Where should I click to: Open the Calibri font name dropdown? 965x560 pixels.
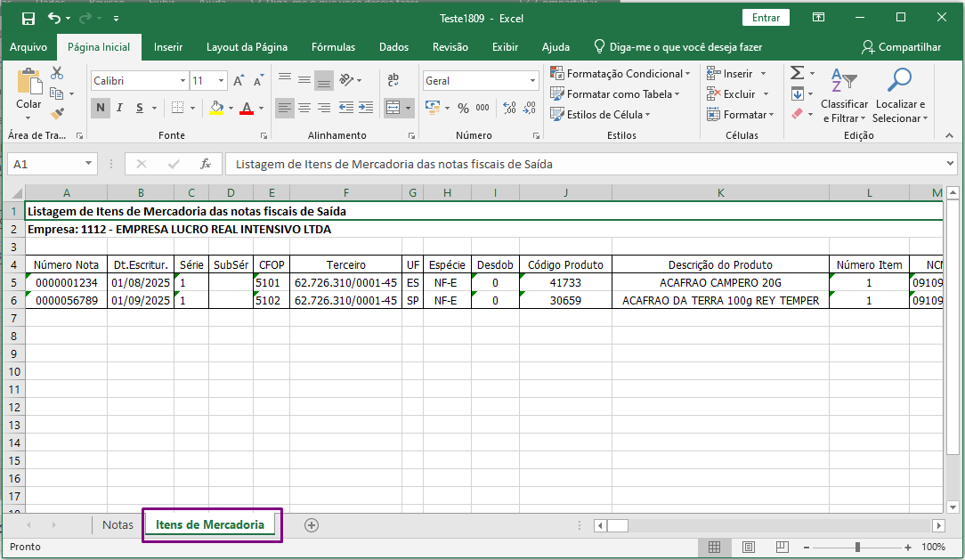click(x=182, y=81)
